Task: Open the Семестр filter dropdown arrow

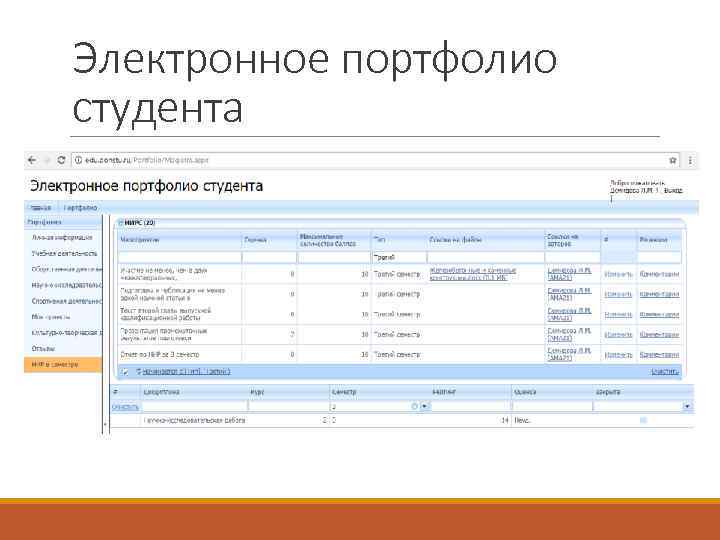Action: 425,406
